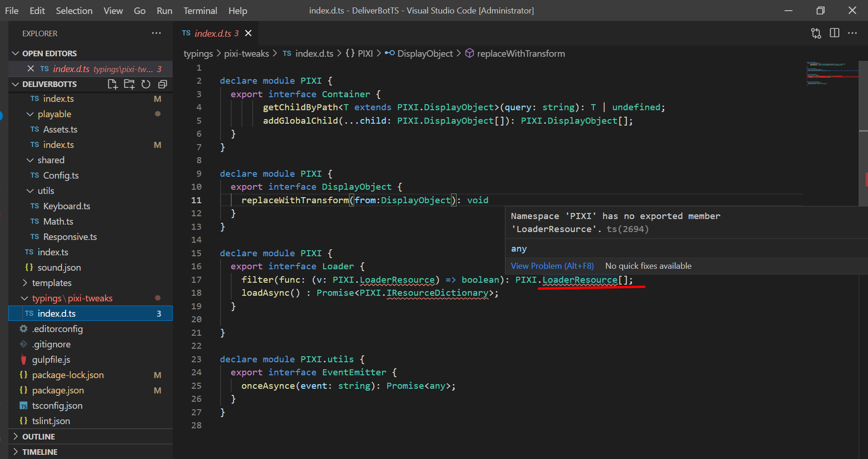Open the View menu
The width and height of the screenshot is (868, 459).
click(x=113, y=10)
